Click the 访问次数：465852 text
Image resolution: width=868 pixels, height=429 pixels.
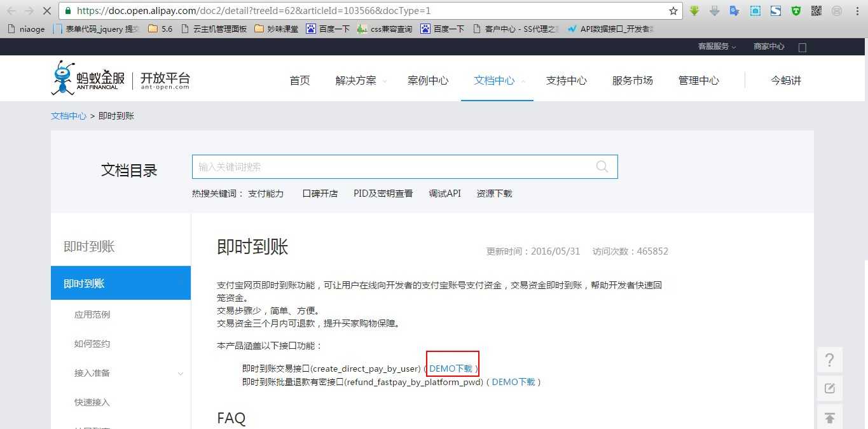(x=630, y=251)
